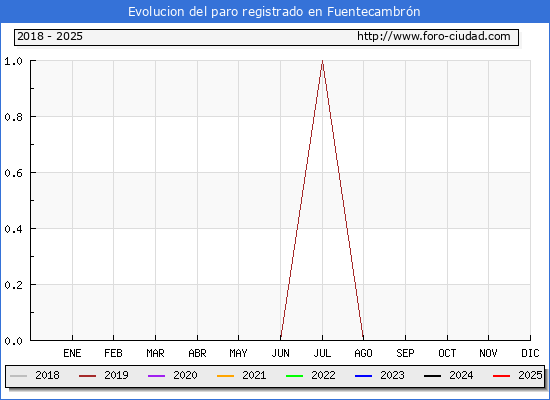Click the 0.2 y-axis value
The width and height of the screenshot is (550, 400).
[x=13, y=285]
